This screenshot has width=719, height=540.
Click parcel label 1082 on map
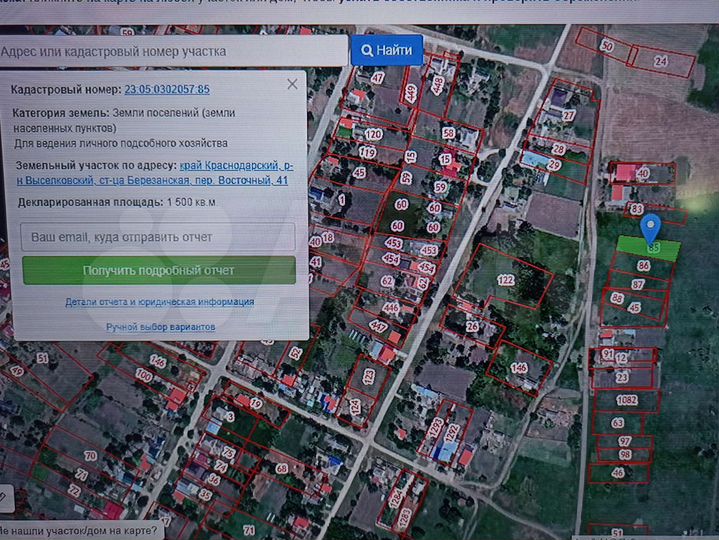627,400
